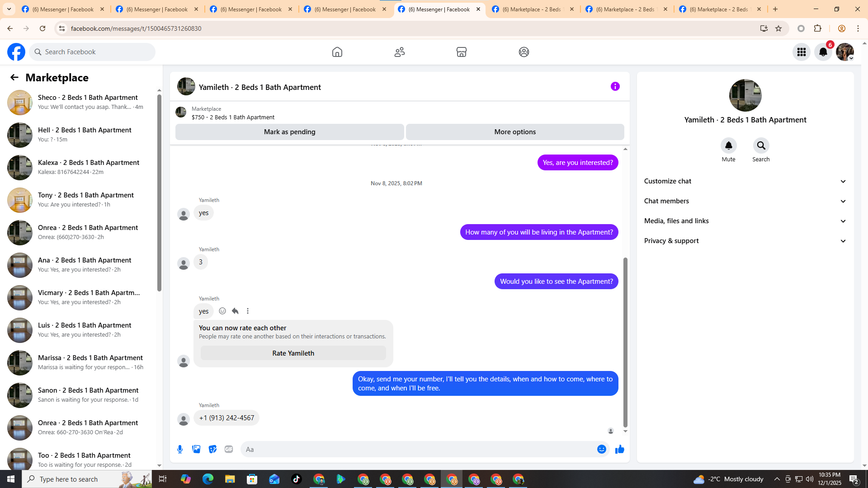Open Marissa's apartment conversation
Screen dimensions: 868x488
click(x=80, y=362)
